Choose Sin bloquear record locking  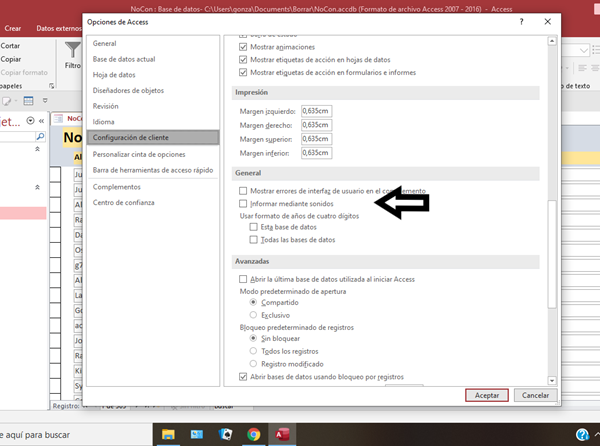[253, 338]
